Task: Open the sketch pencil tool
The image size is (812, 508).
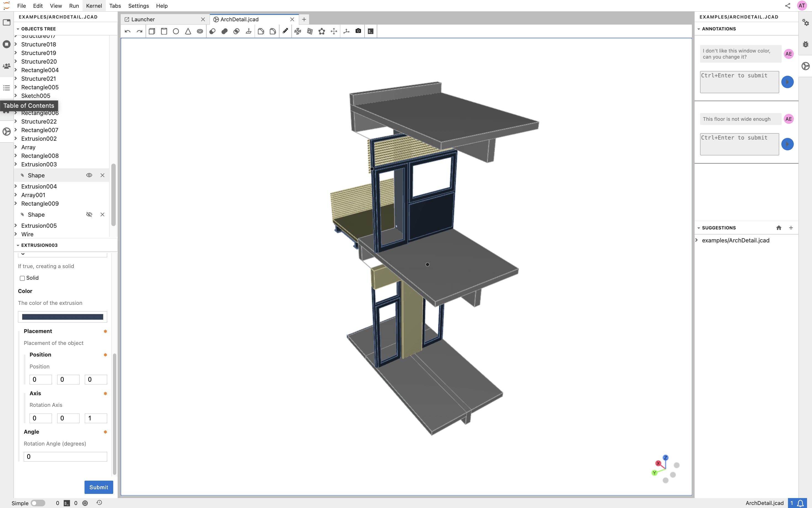Action: (285, 31)
